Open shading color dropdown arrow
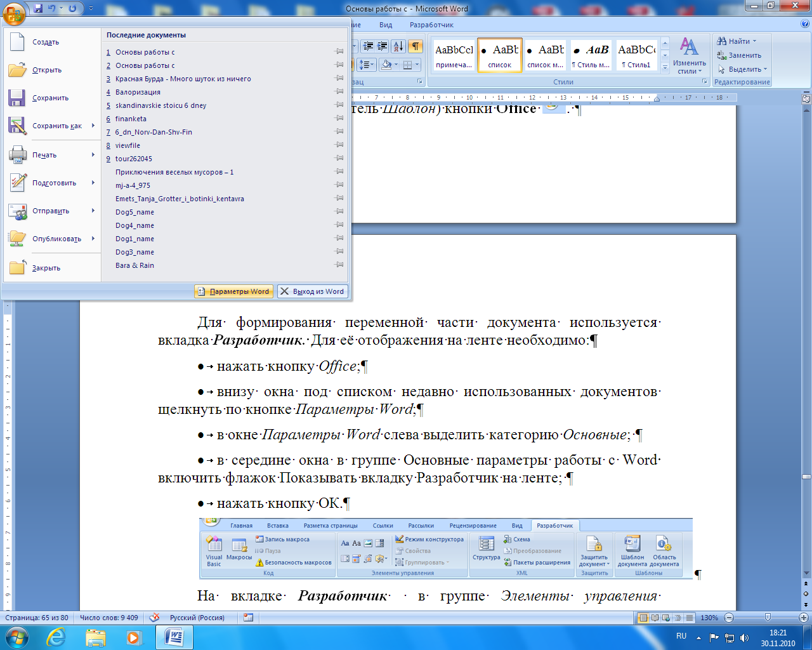Viewport: 812px width, 650px height. 396,65
